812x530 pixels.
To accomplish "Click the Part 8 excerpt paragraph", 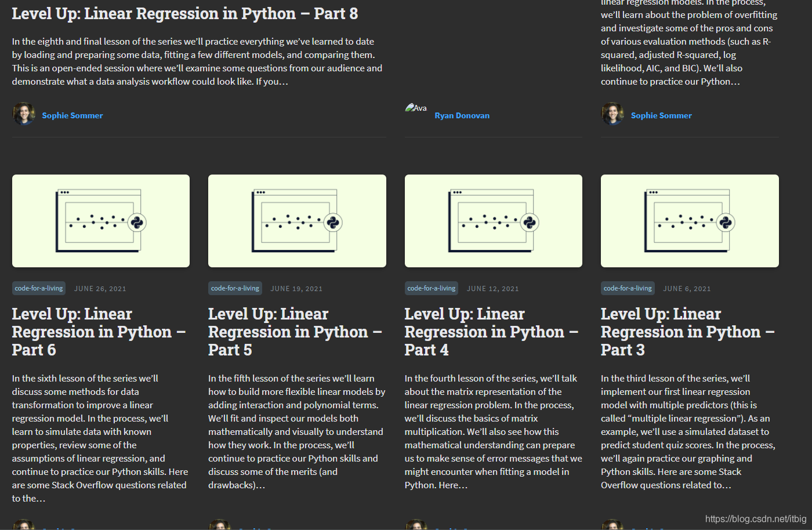I will tap(197, 61).
